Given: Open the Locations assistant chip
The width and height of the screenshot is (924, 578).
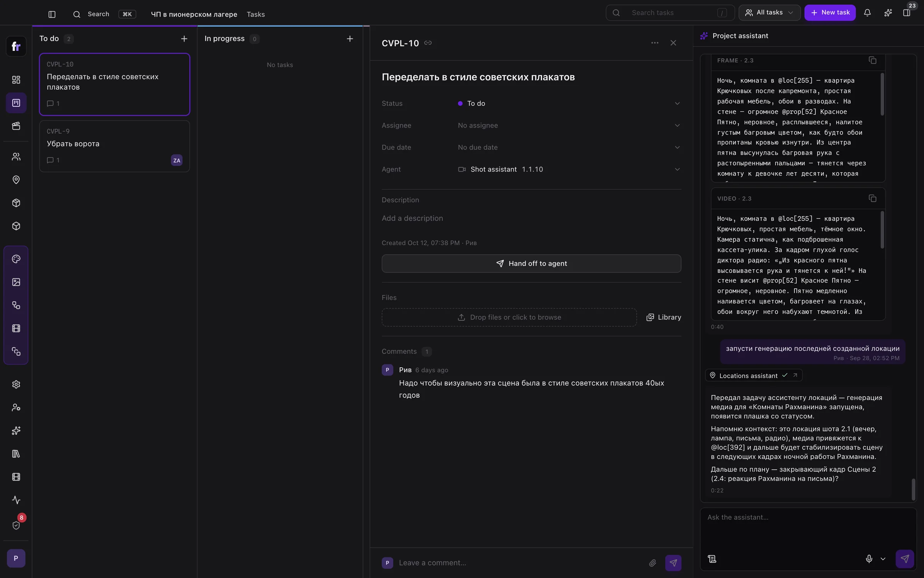Looking at the screenshot, I should (753, 375).
